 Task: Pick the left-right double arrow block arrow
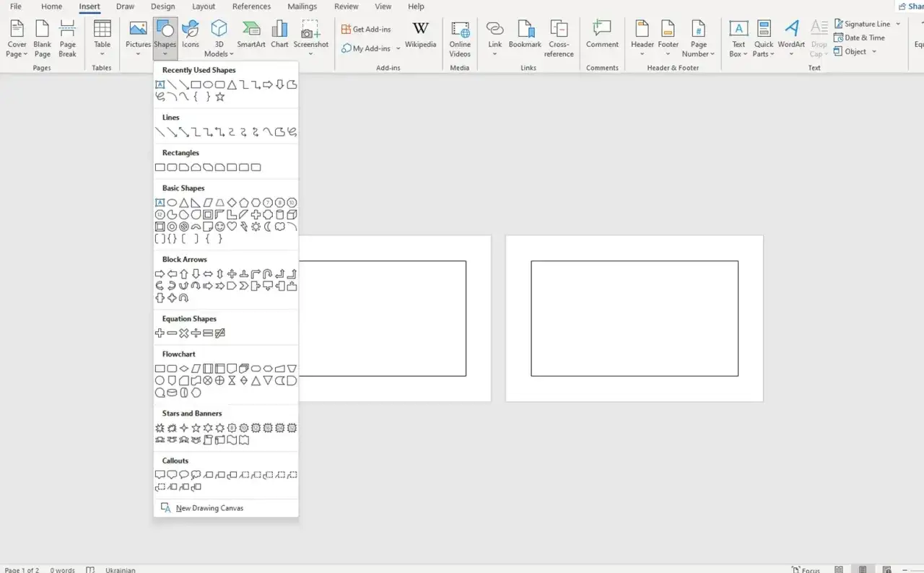(x=208, y=274)
